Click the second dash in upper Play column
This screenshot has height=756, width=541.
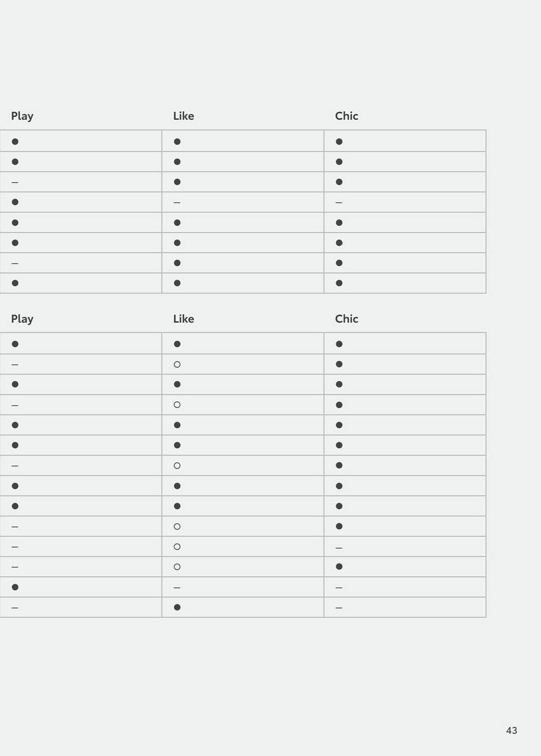tap(15, 263)
